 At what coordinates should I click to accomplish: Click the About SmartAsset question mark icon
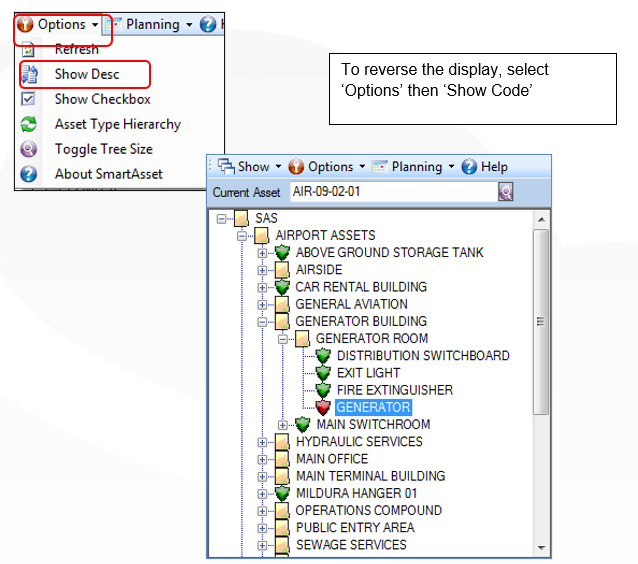(28, 174)
